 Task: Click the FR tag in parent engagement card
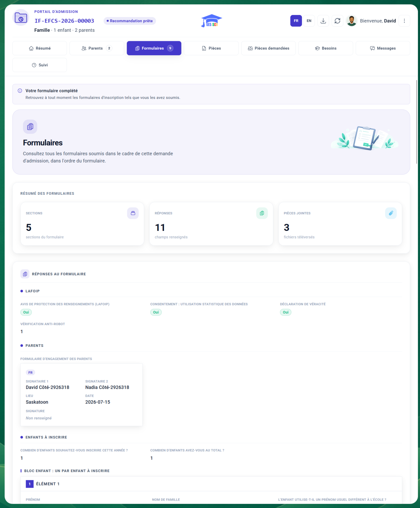(30, 373)
